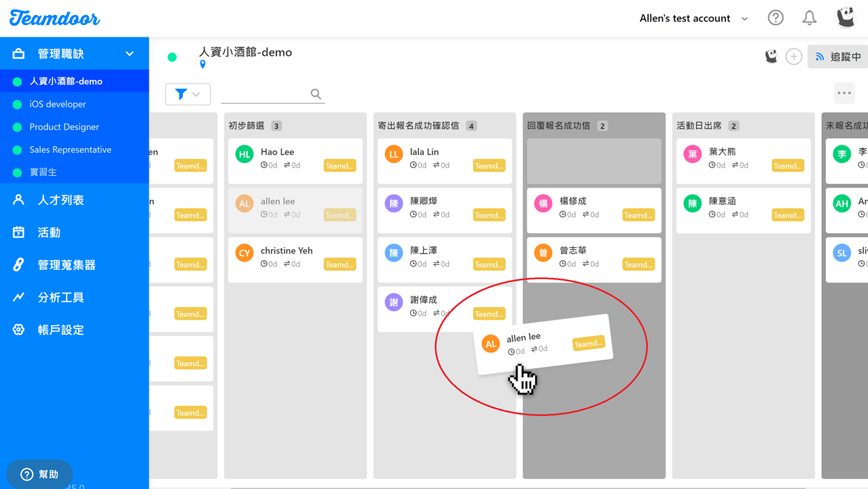The height and width of the screenshot is (489, 868).
Task: Click the AH avatar in last column
Action: [x=842, y=204]
